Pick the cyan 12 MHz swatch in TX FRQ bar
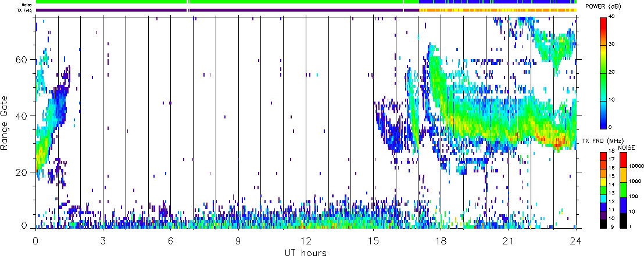 click(603, 199)
